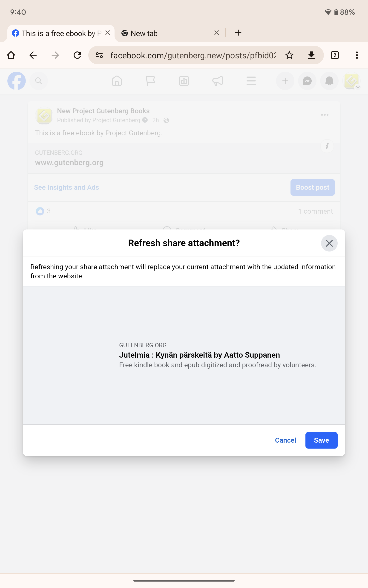
Task: Tap the battery 88% status indicator
Action: coord(344,12)
